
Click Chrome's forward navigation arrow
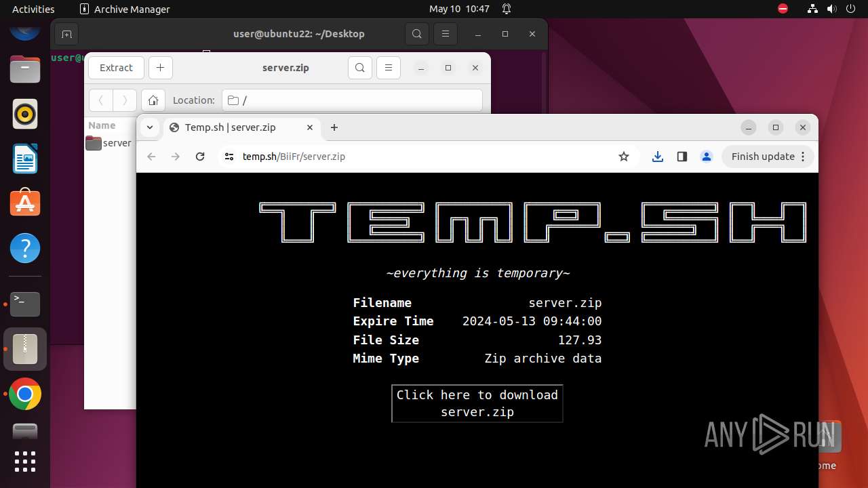[176, 157]
